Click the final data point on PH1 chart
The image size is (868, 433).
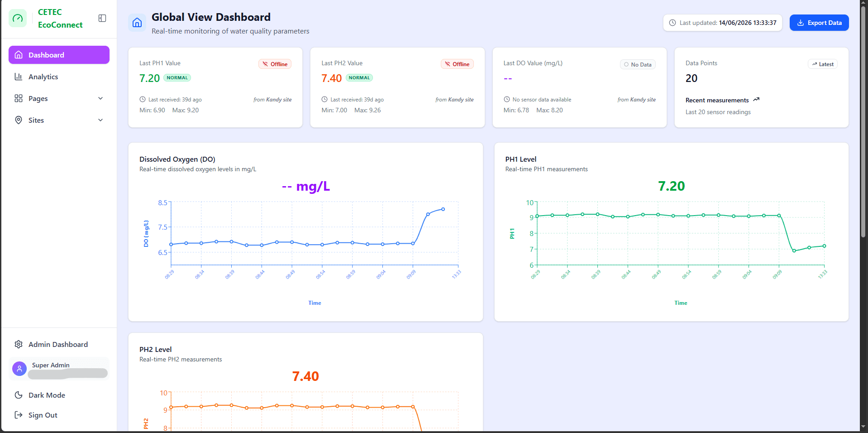(824, 246)
